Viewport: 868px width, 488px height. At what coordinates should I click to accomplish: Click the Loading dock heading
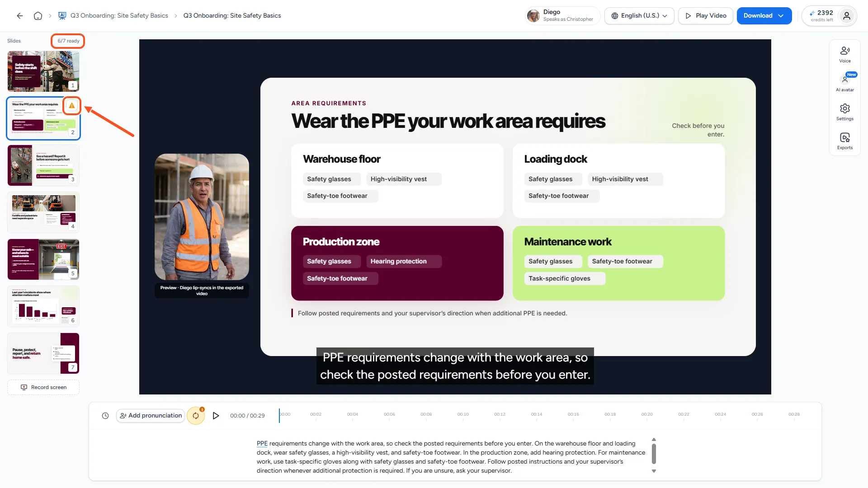[x=556, y=159]
